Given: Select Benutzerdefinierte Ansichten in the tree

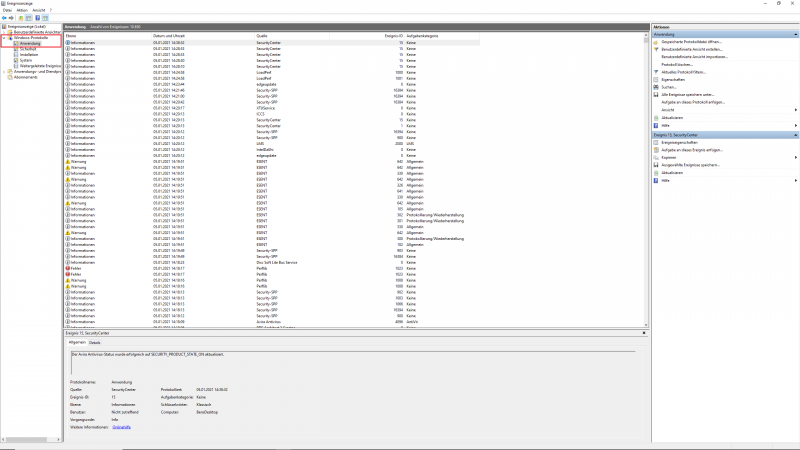Looking at the screenshot, I should point(37,32).
